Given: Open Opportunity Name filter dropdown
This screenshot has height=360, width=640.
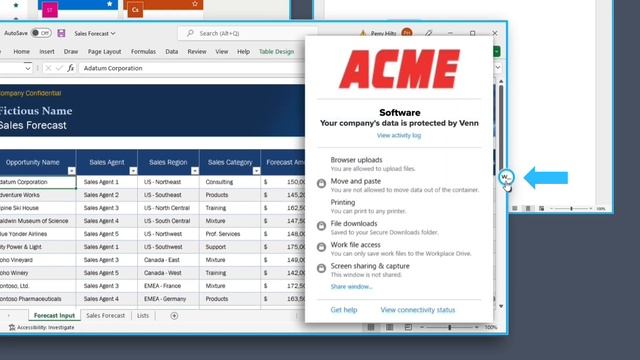Looking at the screenshot, I should [x=71, y=171].
